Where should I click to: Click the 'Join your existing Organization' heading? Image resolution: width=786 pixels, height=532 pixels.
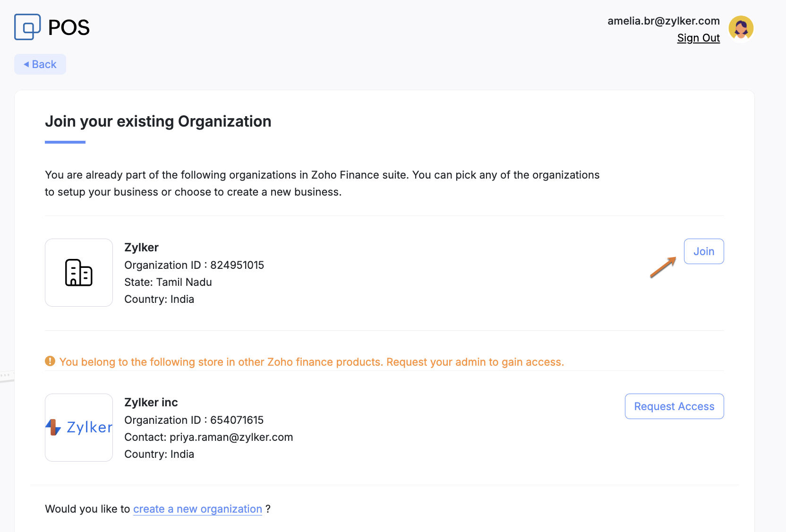pyautogui.click(x=158, y=121)
